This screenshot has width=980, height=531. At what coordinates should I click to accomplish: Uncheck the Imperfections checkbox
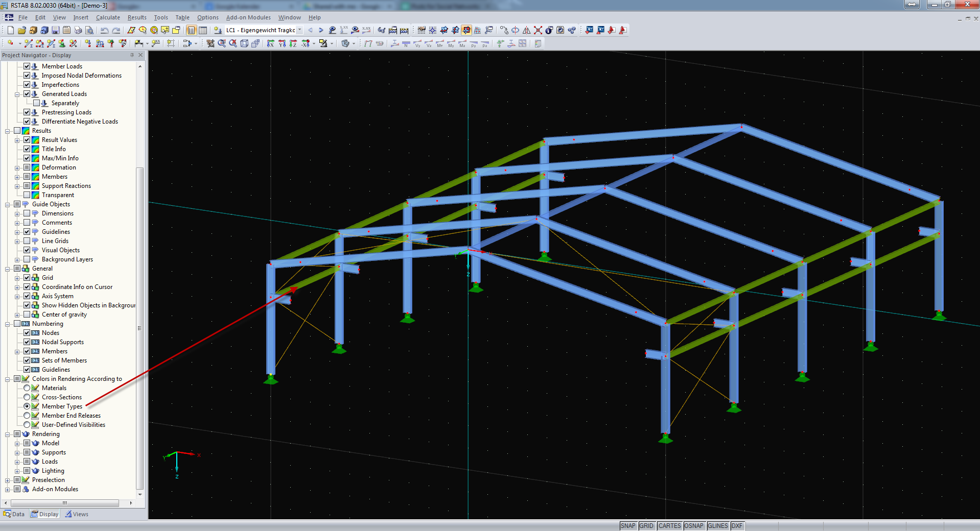pyautogui.click(x=27, y=84)
